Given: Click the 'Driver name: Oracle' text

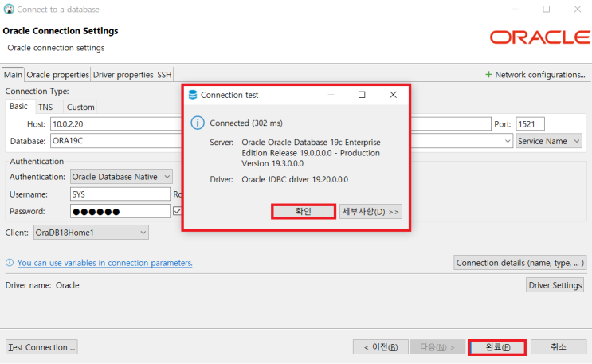Looking at the screenshot, I should click(x=42, y=285).
